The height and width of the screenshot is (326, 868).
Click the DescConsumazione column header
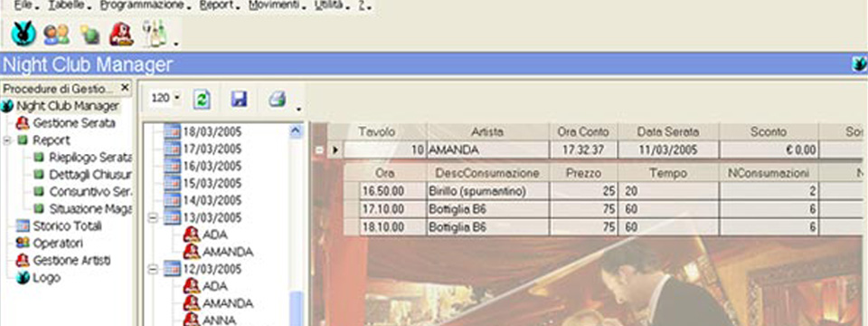[487, 173]
